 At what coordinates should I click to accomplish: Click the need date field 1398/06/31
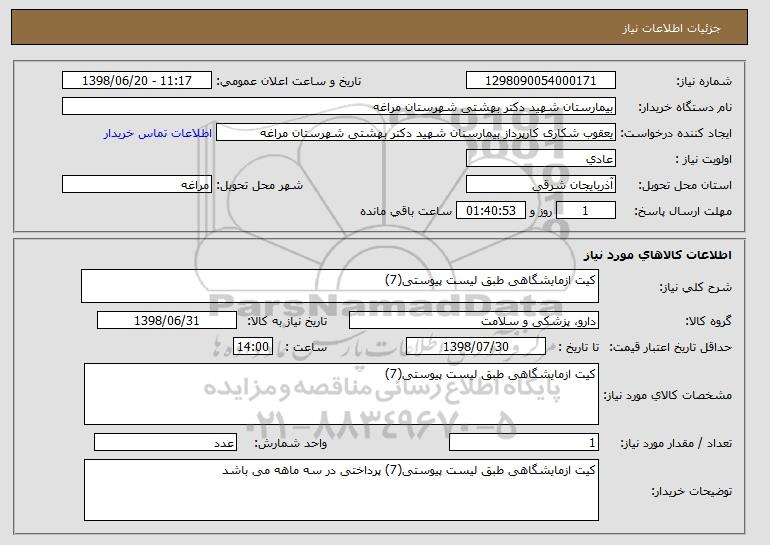tap(167, 321)
